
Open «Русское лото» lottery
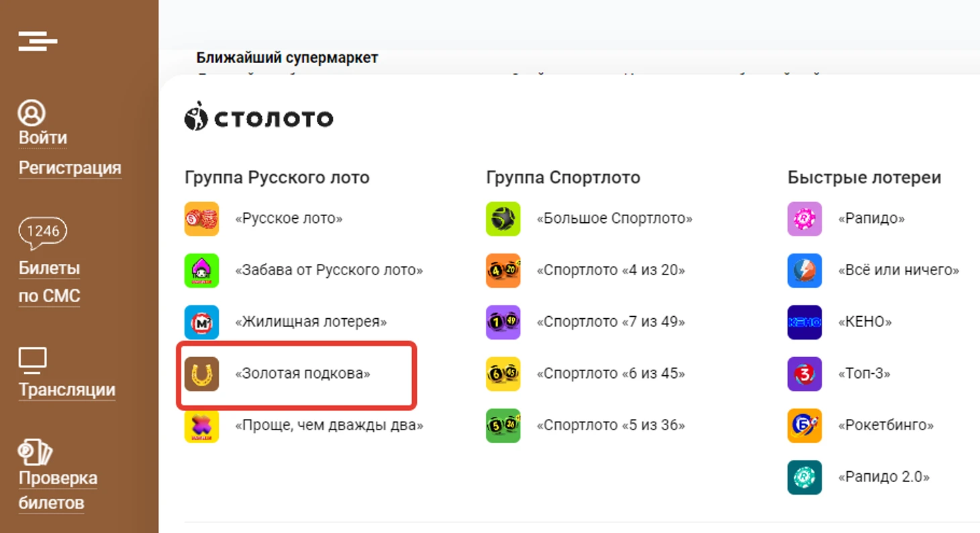click(x=289, y=219)
